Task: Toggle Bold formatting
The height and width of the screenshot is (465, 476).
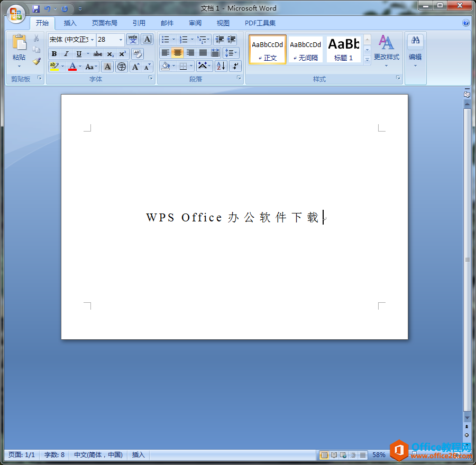Action: pos(54,54)
